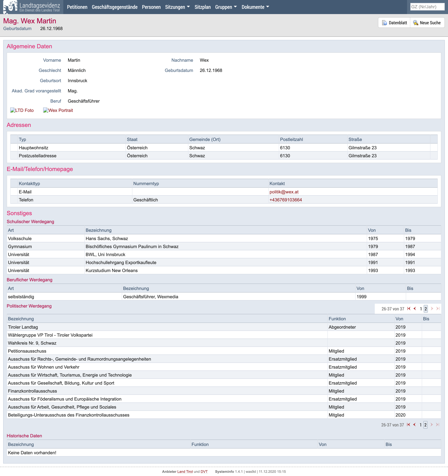Image resolution: width=448 pixels, height=476 pixels.
Task: Select the Tiroler Landtag row
Action: pos(224,327)
